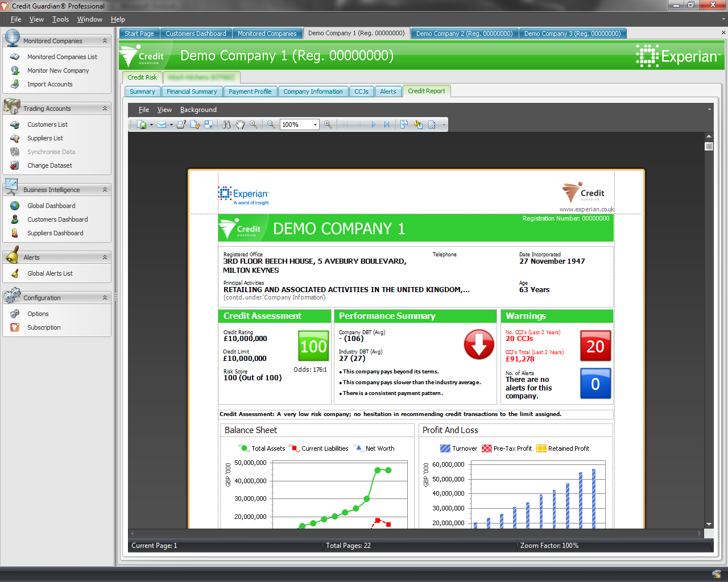
Task: Collapse the Business Intelligence panel
Action: pos(105,190)
